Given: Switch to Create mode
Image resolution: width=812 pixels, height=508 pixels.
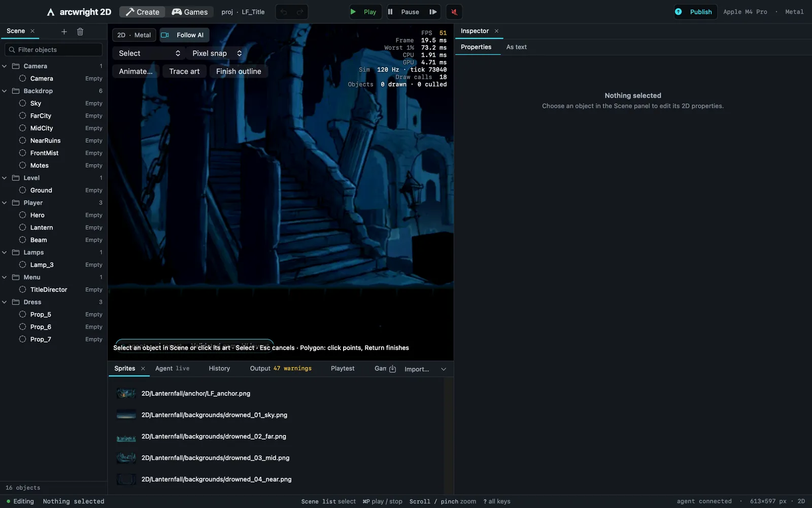Looking at the screenshot, I should coord(142,12).
